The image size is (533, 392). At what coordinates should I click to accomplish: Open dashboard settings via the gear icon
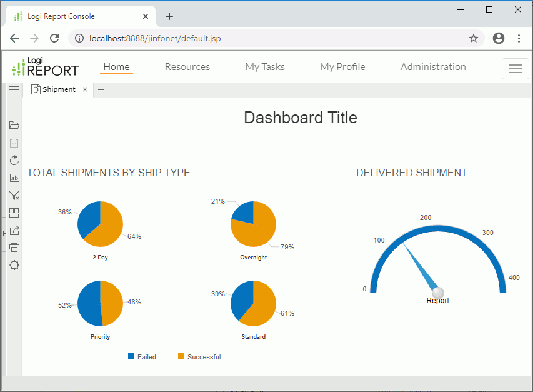click(x=14, y=264)
